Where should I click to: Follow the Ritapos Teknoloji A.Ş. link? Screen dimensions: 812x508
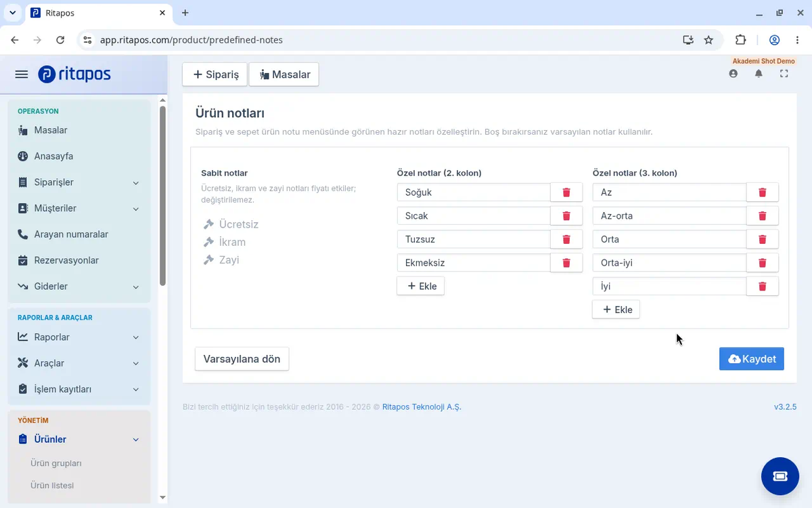(422, 407)
